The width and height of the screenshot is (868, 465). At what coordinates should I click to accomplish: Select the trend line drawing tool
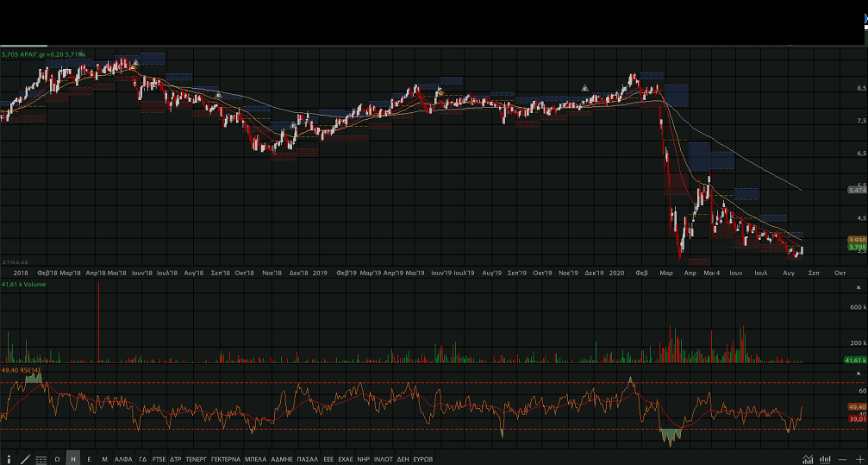click(25, 459)
